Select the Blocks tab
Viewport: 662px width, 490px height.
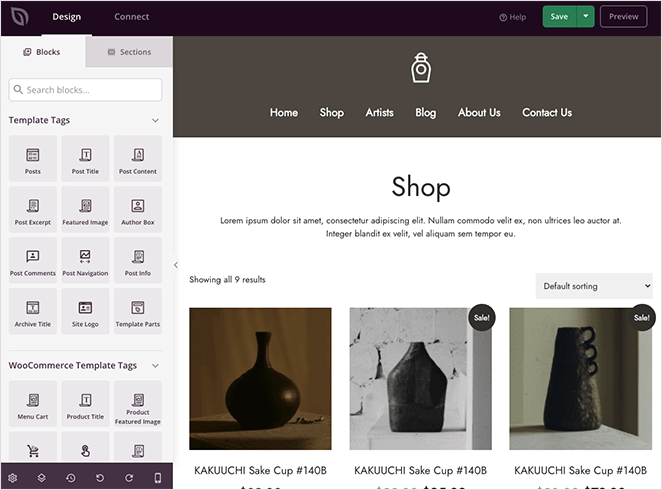tap(42, 52)
